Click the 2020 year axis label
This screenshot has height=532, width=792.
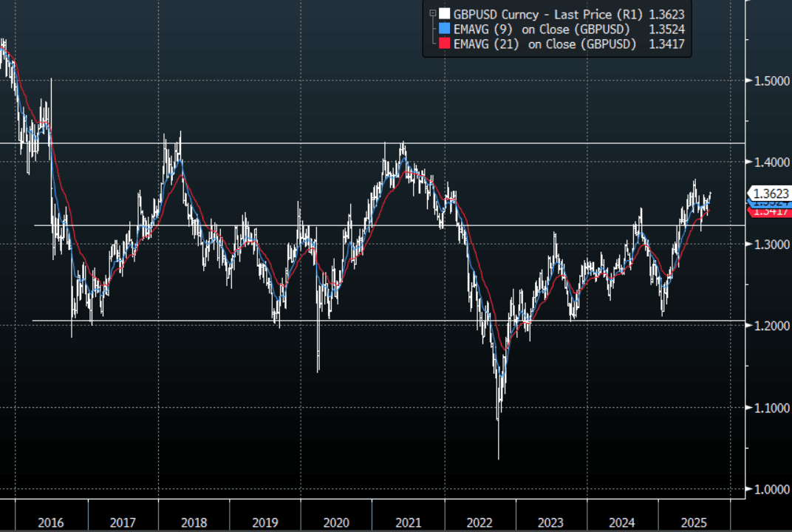click(x=336, y=522)
